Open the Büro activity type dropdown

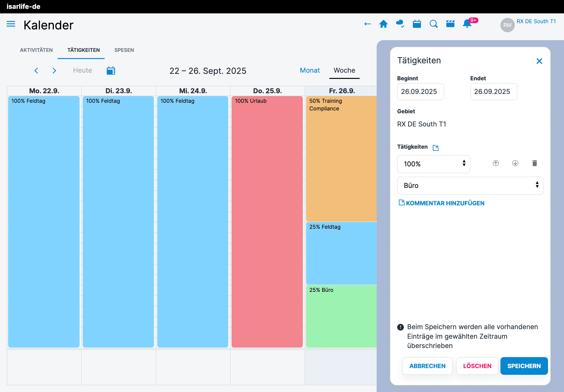[470, 186]
